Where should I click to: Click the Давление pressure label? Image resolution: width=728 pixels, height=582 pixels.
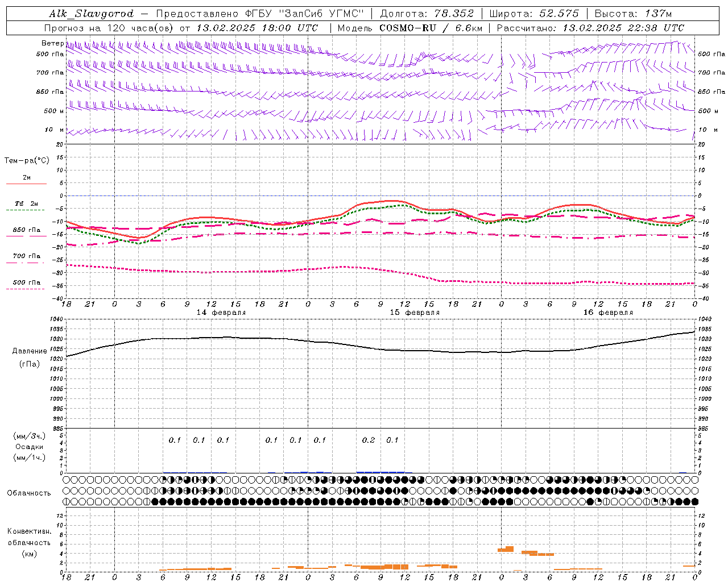click(30, 351)
